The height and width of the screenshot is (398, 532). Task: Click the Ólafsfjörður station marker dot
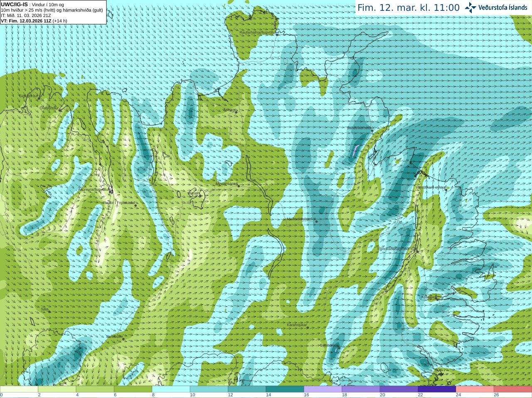pyautogui.click(x=61, y=110)
